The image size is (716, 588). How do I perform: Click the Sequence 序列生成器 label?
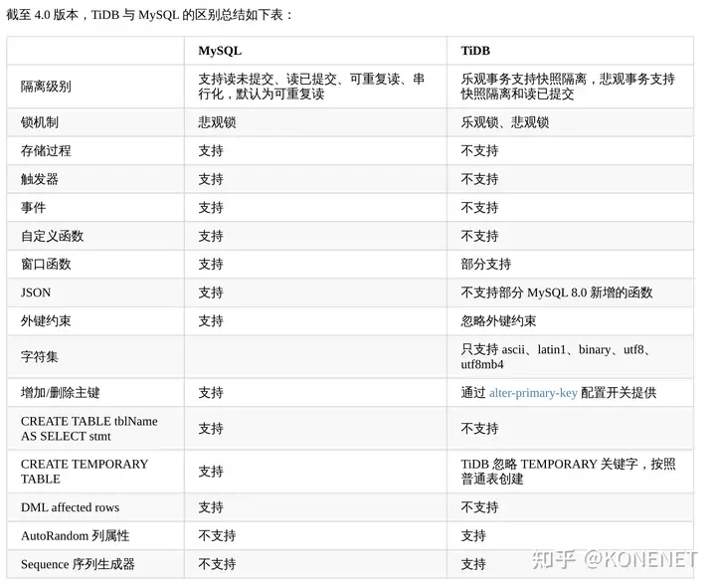click(x=78, y=564)
